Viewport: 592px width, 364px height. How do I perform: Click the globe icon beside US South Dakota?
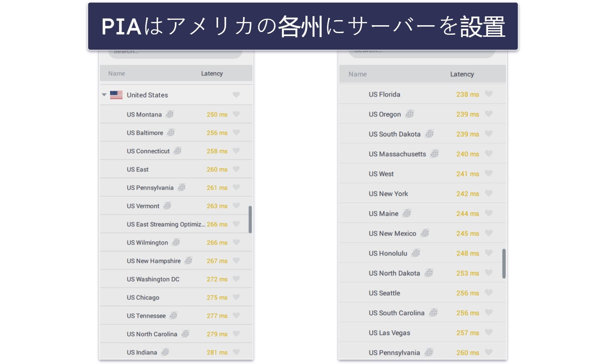coord(429,134)
